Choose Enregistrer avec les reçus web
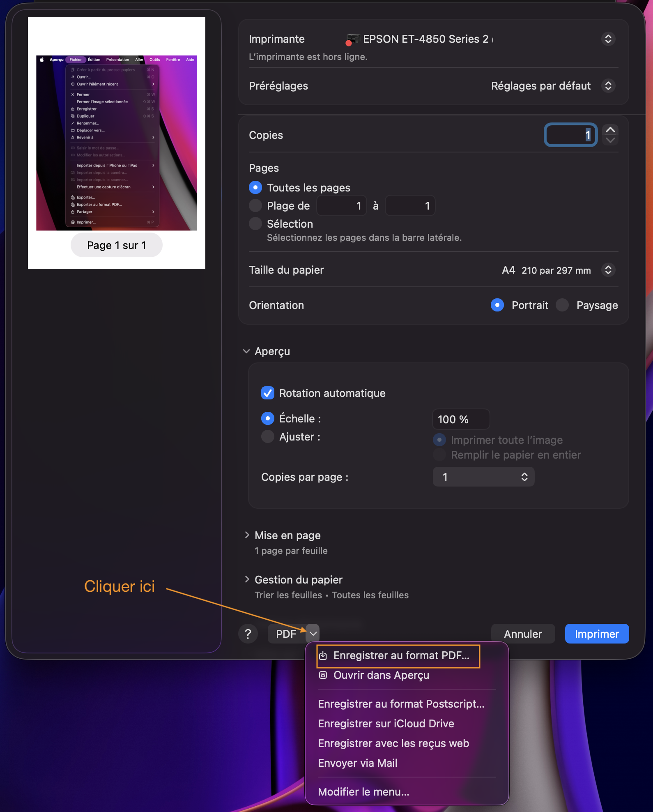 pyautogui.click(x=393, y=743)
